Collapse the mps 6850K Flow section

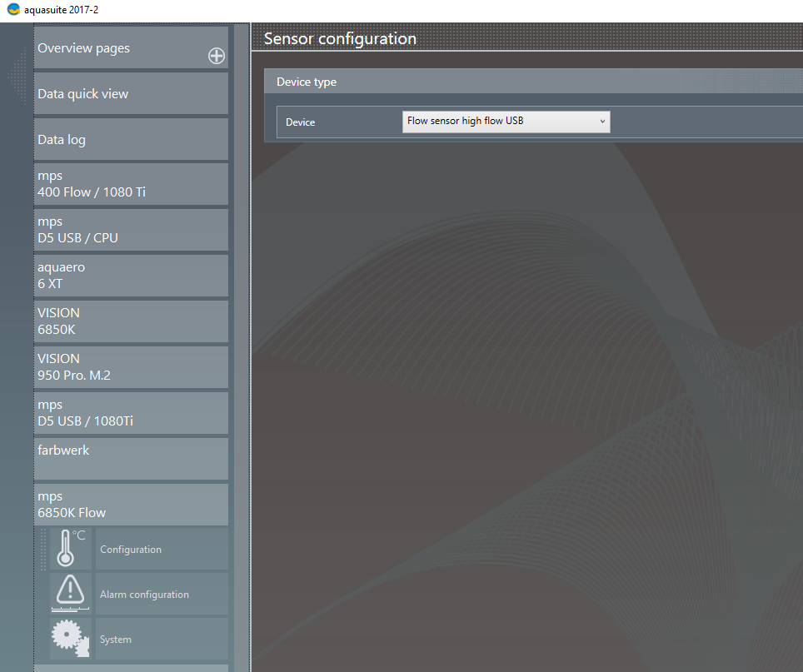tap(131, 504)
